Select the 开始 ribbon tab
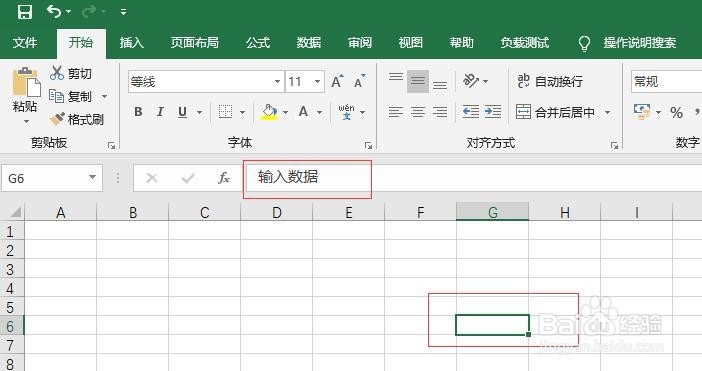The width and height of the screenshot is (702, 371). coord(81,43)
